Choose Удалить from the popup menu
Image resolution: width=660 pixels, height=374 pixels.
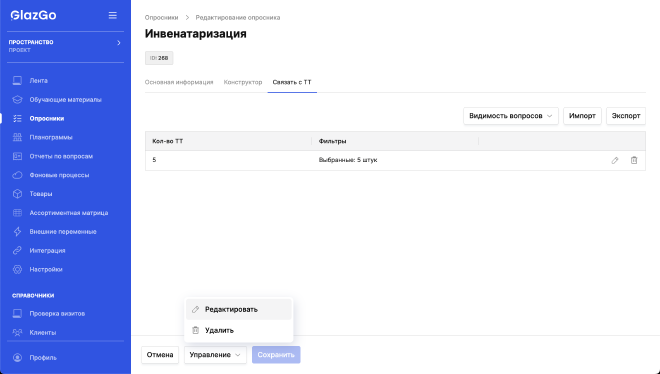click(239, 330)
